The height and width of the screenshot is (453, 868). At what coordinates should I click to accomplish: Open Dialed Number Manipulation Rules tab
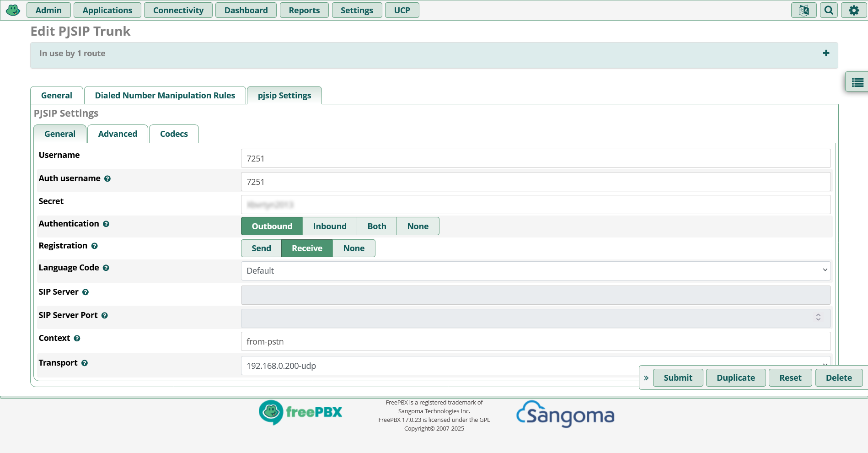tap(165, 96)
